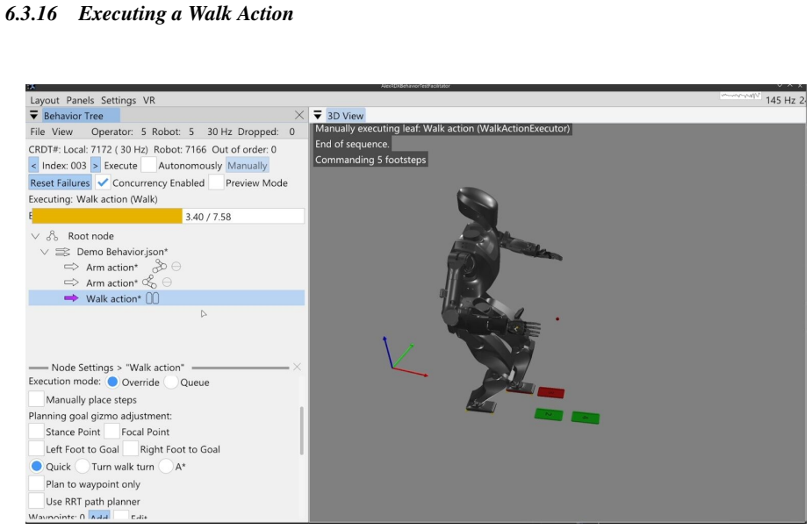Close the Behavior Tree panel
Image resolution: width=812 pixels, height=529 pixels.
299,115
